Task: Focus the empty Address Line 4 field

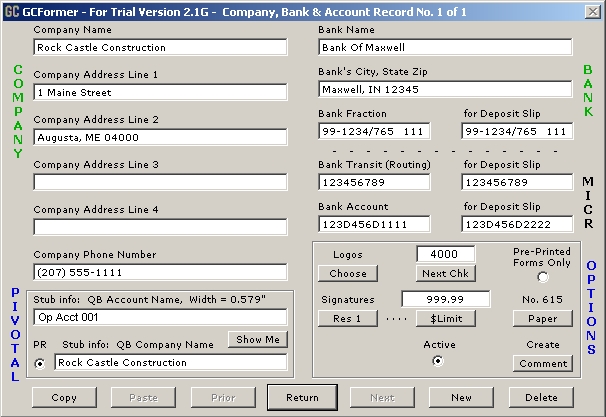Action: (x=160, y=227)
